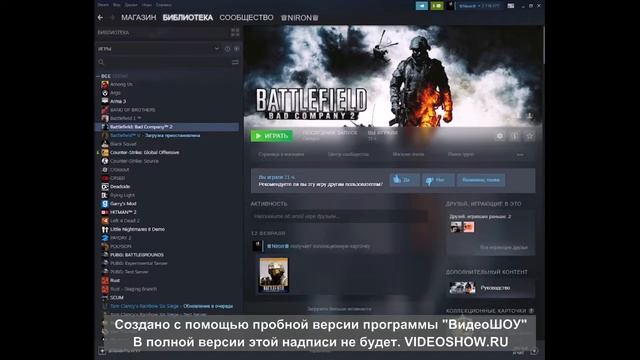Open the Руководство additional content item

click(491, 288)
